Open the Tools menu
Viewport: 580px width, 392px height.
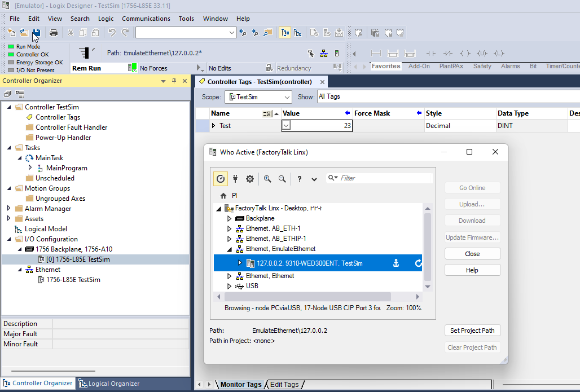point(186,19)
